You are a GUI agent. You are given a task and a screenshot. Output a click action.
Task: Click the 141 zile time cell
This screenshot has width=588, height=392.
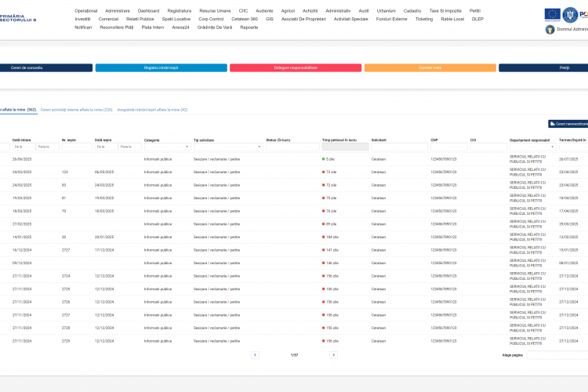tap(330, 250)
